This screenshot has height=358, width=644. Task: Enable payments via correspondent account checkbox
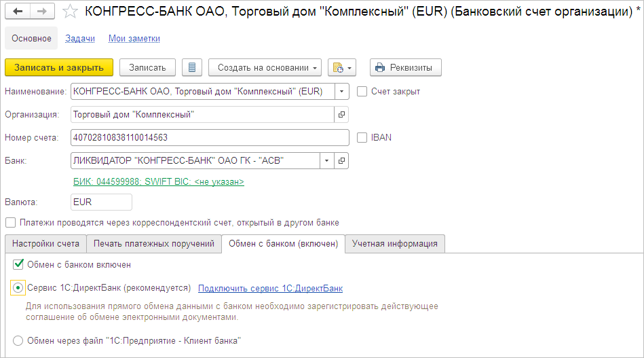pyautogui.click(x=10, y=222)
